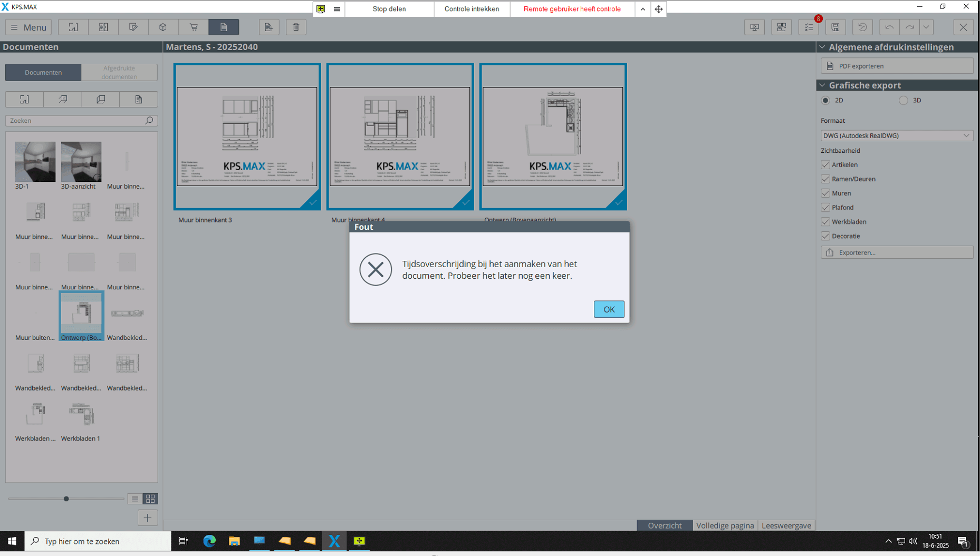This screenshot has height=556, width=980.
Task: Switch to Afgedrukte documenten tab
Action: (119, 73)
